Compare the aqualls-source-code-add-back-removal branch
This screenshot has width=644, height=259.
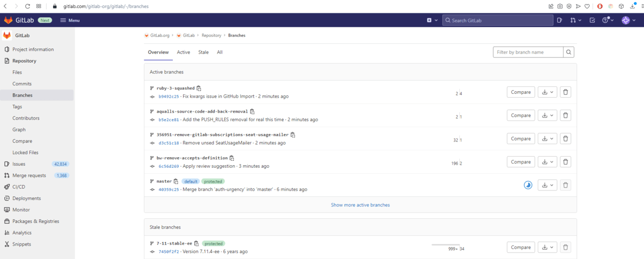(x=521, y=115)
